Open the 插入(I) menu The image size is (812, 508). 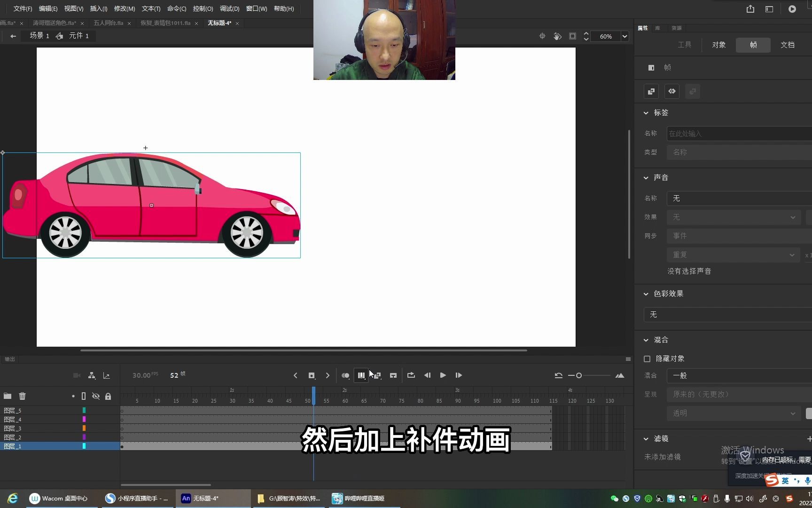tap(99, 8)
